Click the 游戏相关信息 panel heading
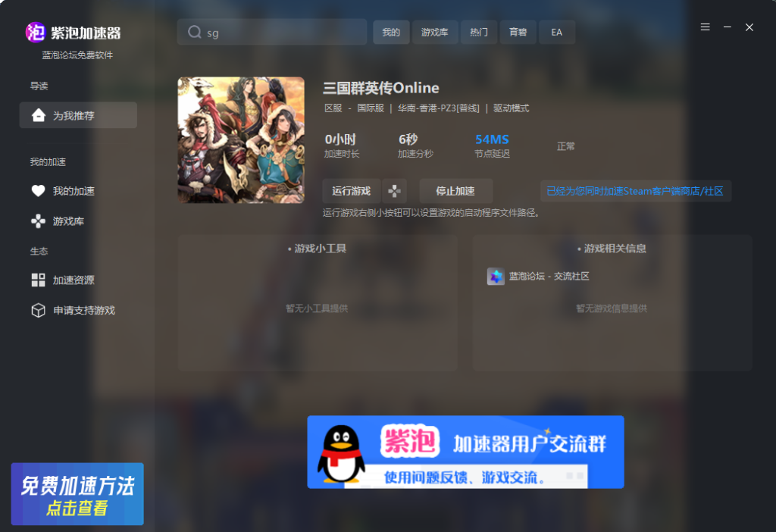The width and height of the screenshot is (776, 532). click(x=612, y=249)
